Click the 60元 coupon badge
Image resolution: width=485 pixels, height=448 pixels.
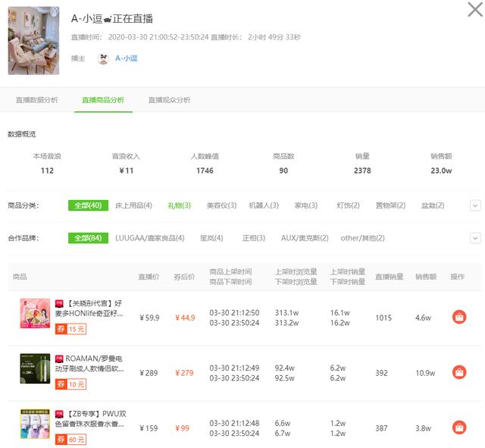coord(70,440)
